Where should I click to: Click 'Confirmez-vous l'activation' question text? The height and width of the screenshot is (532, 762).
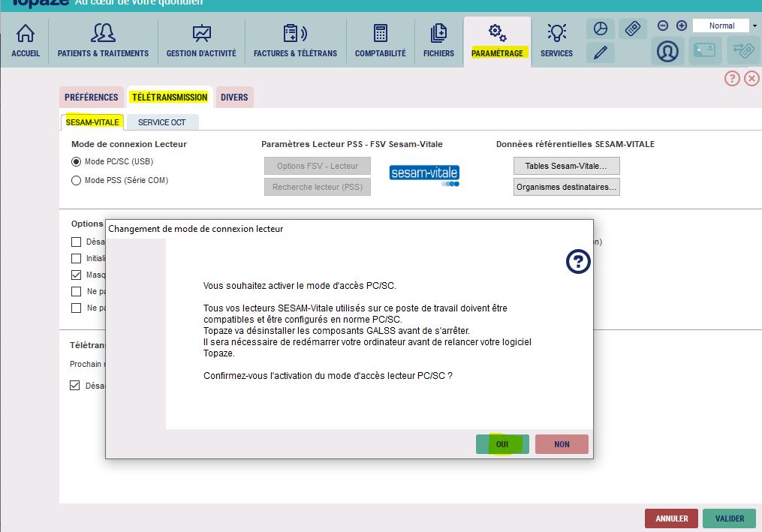[328, 376]
